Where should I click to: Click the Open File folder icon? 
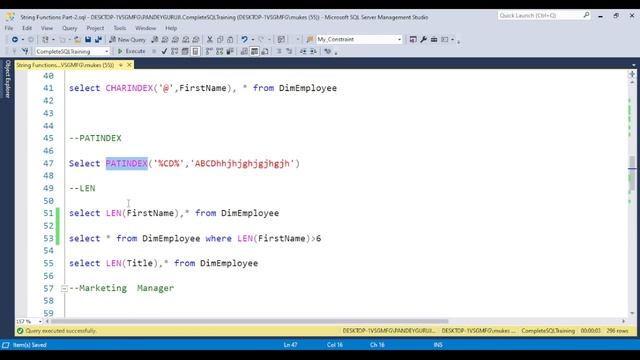pyautogui.click(x=77, y=40)
